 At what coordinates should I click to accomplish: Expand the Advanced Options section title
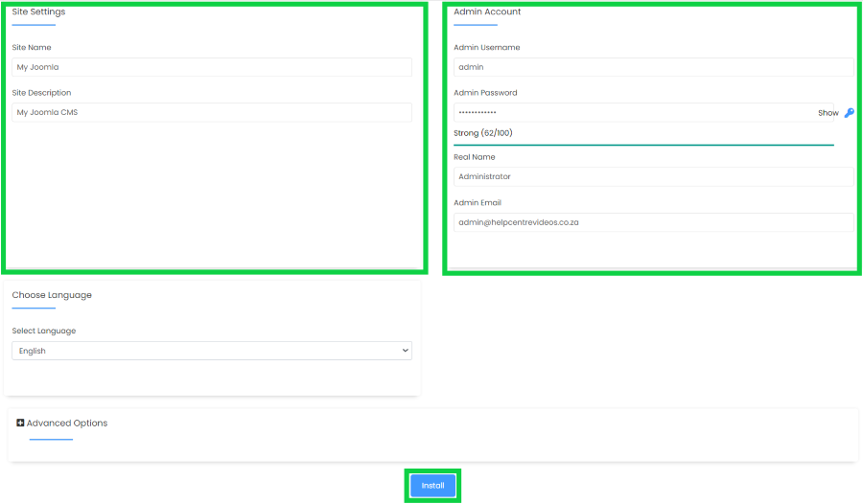(x=66, y=423)
